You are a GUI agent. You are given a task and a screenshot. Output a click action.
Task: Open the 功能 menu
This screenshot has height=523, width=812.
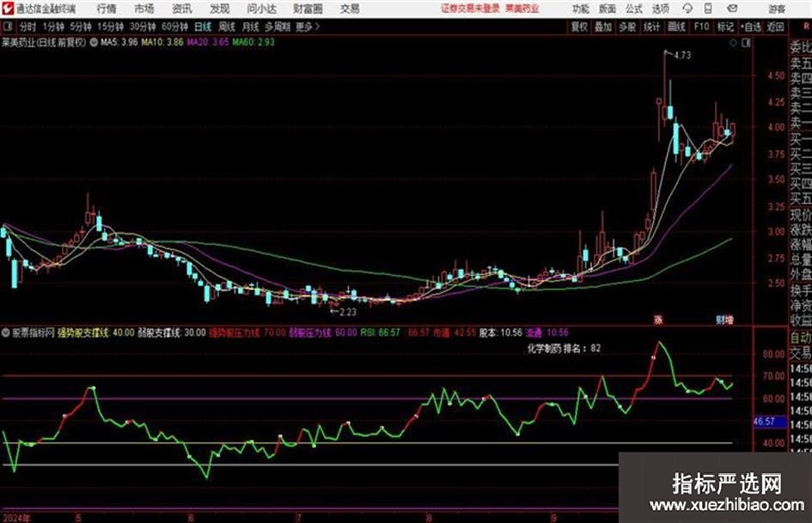click(581, 9)
